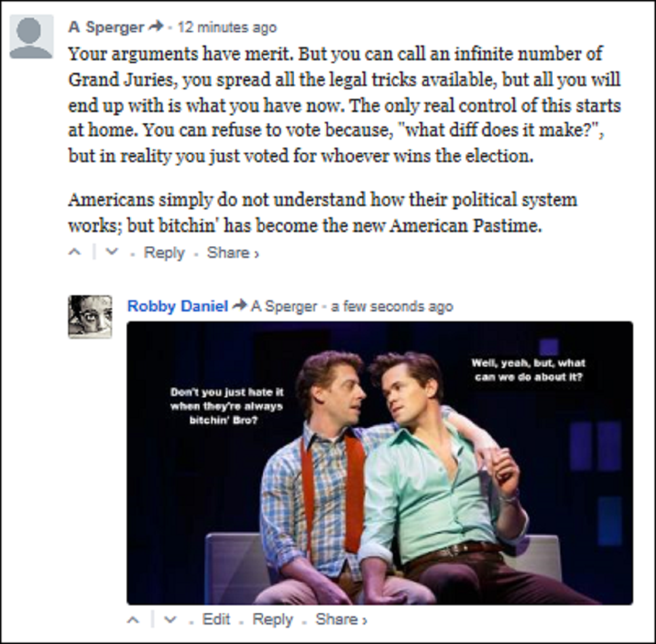This screenshot has height=644, width=656.
Task: Expand Share options under Robby Daniel's reply
Action: tap(341, 619)
